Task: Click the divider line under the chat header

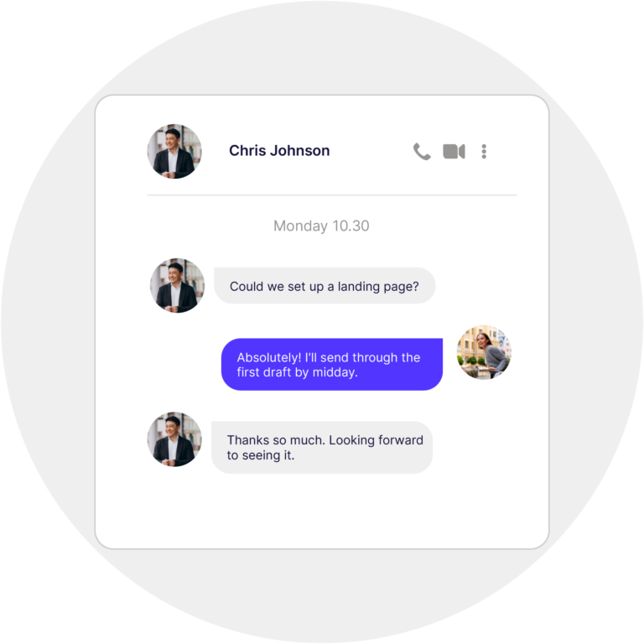Action: 332,195
